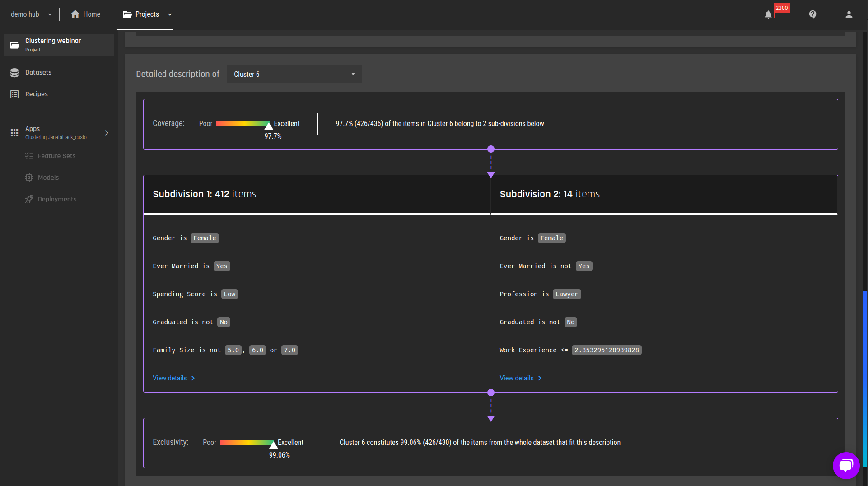This screenshot has width=868, height=486.
Task: Open the Cluster 6 selection dropdown
Action: point(294,74)
